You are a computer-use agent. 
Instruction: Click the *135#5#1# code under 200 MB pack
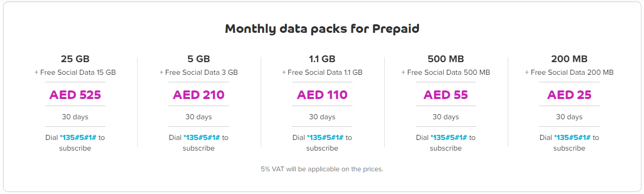[572, 137]
